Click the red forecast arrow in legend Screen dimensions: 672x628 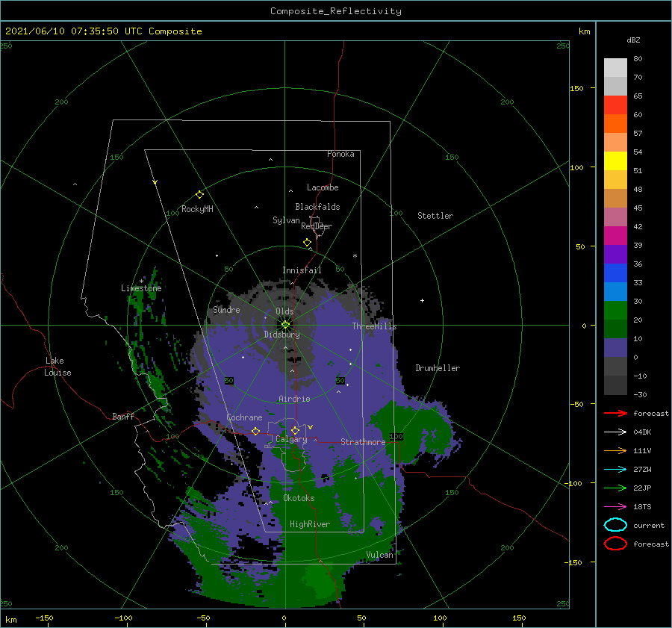(615, 413)
